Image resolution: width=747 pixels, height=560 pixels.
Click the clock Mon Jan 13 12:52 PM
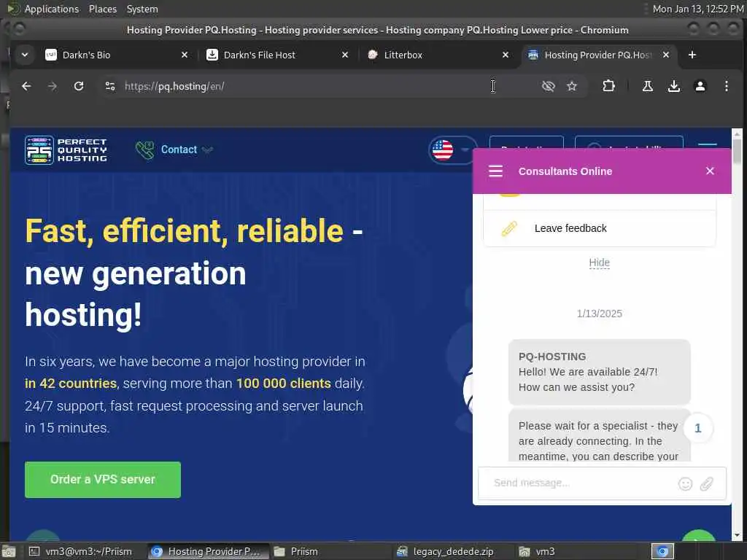tap(697, 9)
